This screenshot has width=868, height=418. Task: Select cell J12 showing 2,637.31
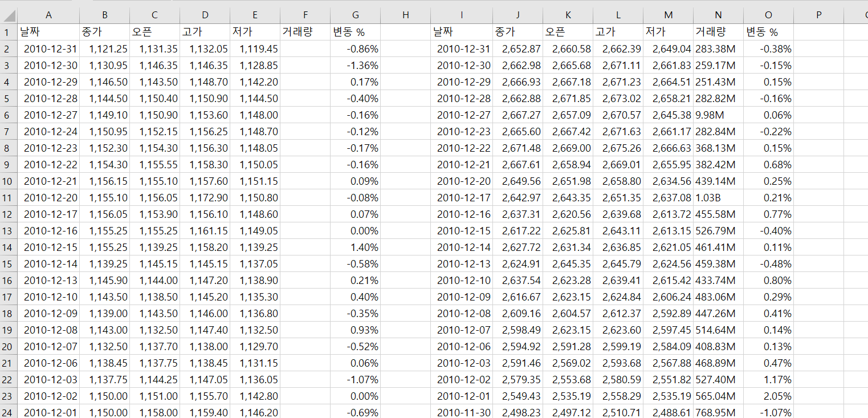[517, 214]
